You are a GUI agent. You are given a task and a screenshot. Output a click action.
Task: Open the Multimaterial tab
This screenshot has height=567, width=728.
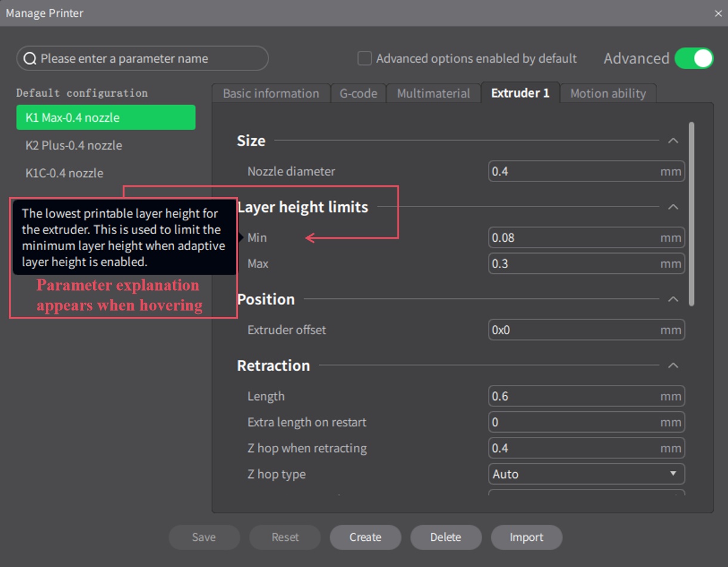coord(433,94)
